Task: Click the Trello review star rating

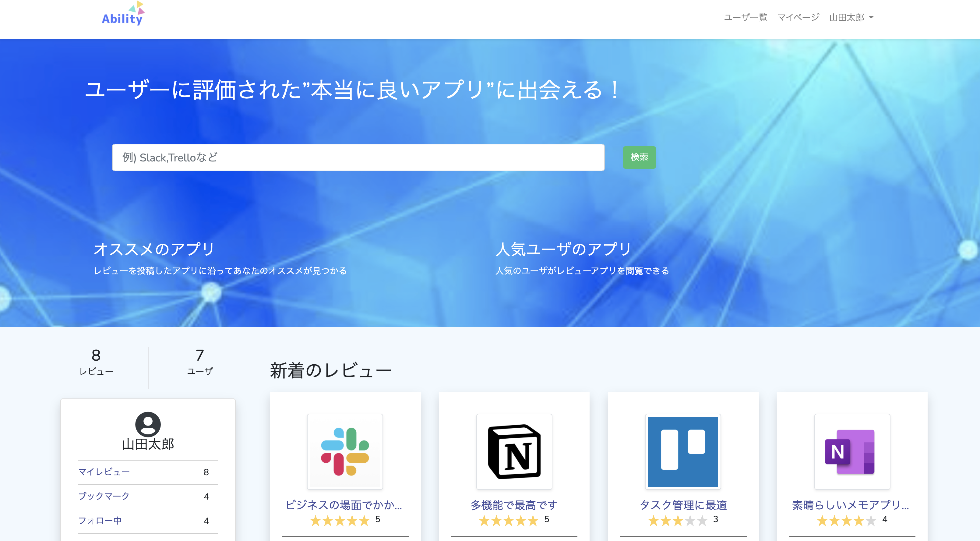Action: (678, 520)
